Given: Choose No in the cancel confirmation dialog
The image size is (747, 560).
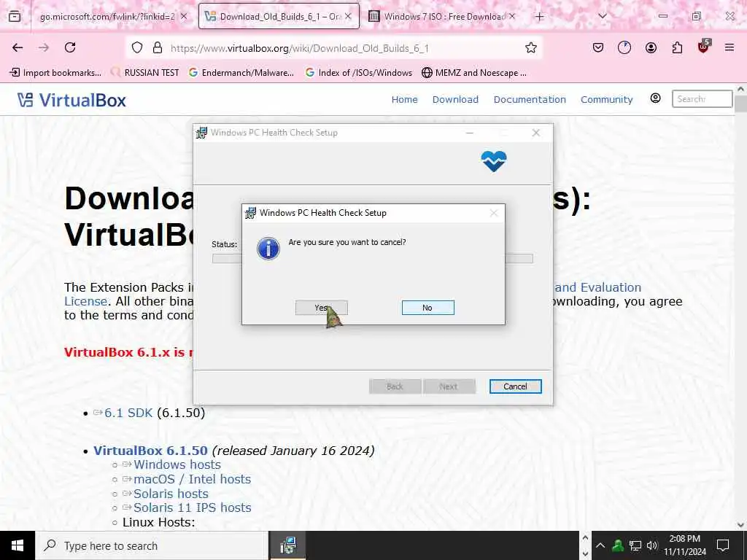Looking at the screenshot, I should (427, 308).
